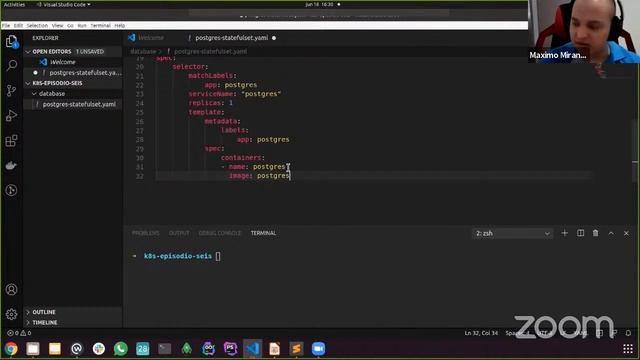
Task: Open the Terminal menu
Action: 100,25
